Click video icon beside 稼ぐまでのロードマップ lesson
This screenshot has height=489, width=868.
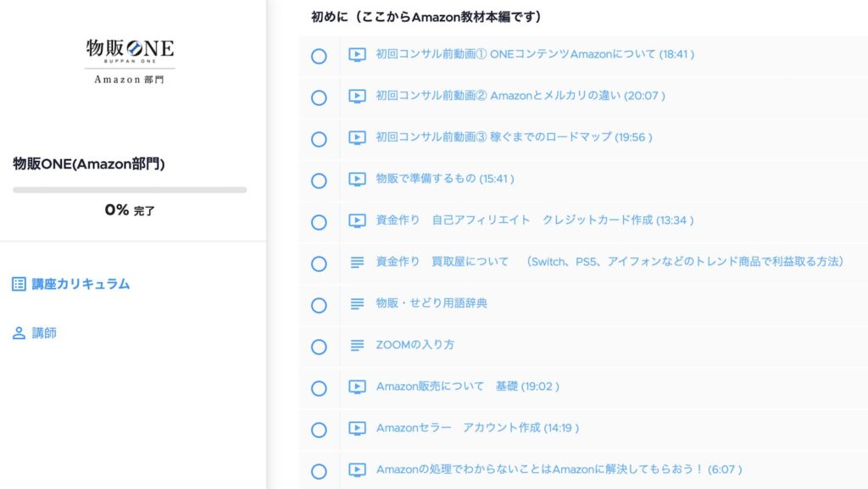pos(357,138)
